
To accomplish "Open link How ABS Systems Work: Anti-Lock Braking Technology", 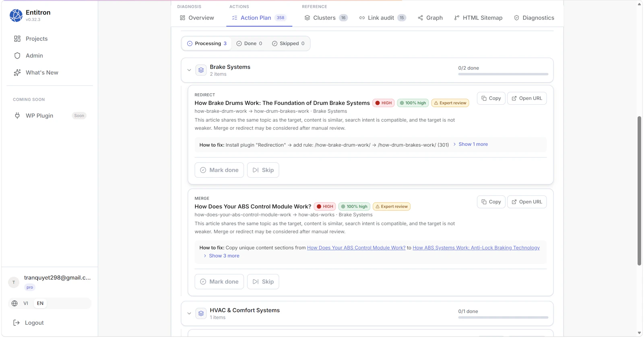I will [476, 248].
